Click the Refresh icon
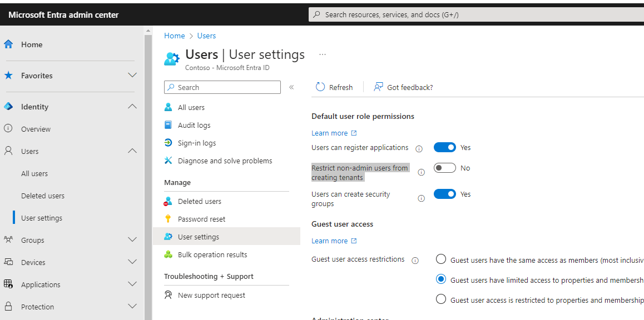 click(x=319, y=87)
